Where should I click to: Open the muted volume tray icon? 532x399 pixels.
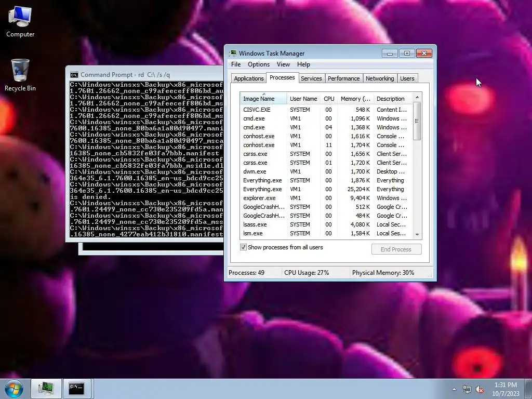(x=480, y=390)
